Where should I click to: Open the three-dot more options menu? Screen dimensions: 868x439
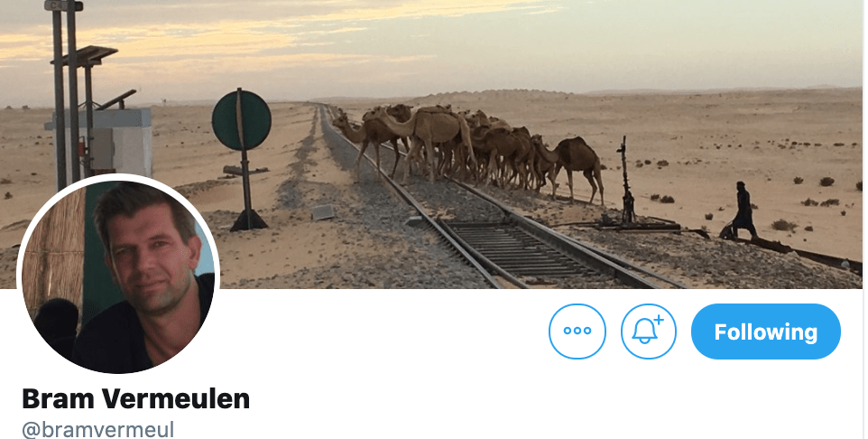pyautogui.click(x=577, y=332)
